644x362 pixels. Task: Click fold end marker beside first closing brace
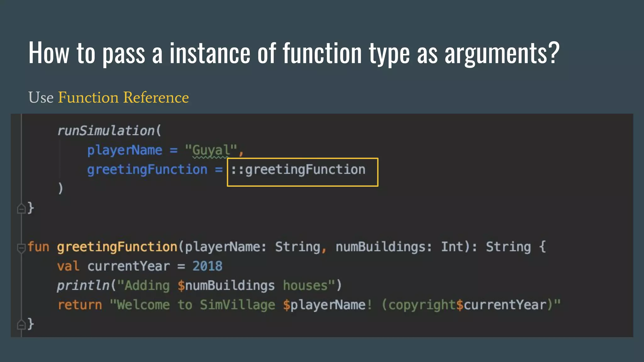(21, 208)
